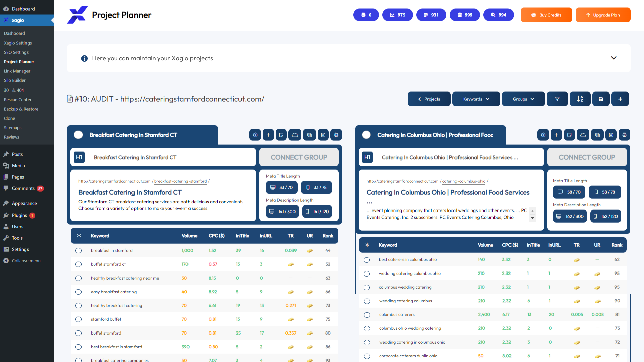Select the 'columbus caterers' keyword checkbox
The image size is (644, 362).
point(367,315)
